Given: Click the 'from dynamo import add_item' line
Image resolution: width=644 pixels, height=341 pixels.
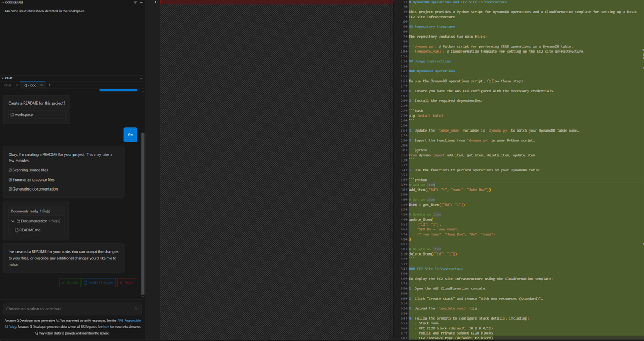Looking at the screenshot, I should 472,155.
